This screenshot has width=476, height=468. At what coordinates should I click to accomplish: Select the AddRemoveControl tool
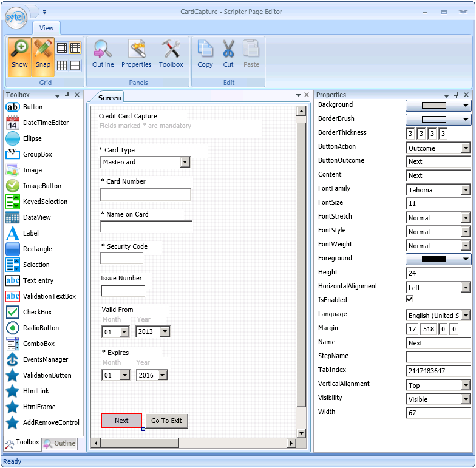[42, 422]
